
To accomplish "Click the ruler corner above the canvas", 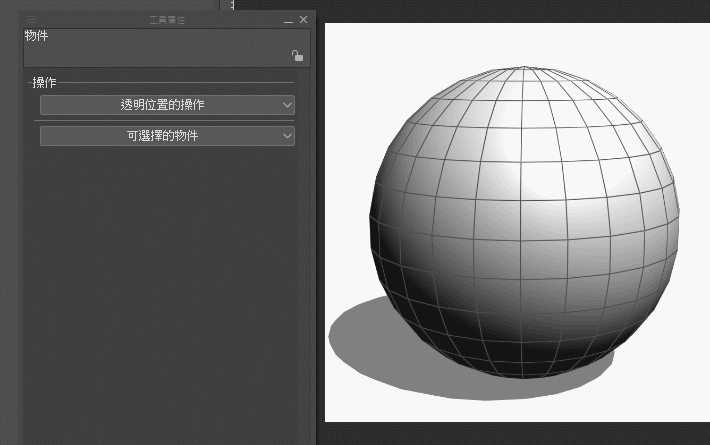I will (227, 5).
